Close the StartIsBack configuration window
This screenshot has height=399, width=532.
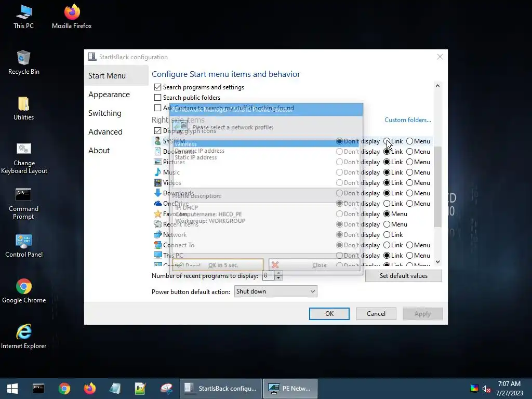pyautogui.click(x=440, y=57)
